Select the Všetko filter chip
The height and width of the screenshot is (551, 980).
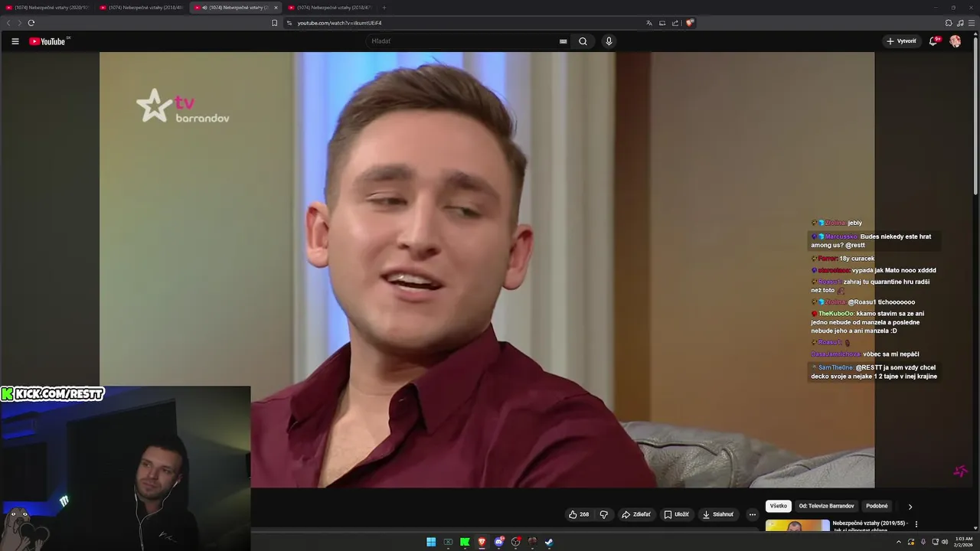(779, 506)
